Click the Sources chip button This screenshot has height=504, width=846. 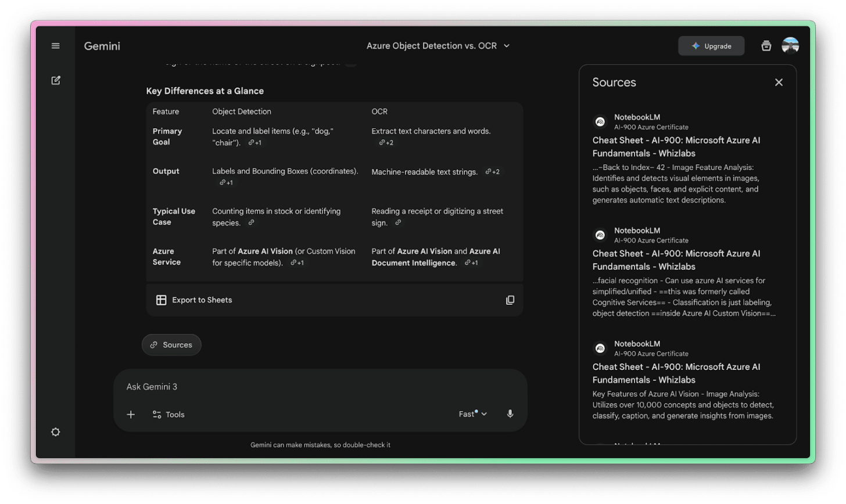pos(171,345)
